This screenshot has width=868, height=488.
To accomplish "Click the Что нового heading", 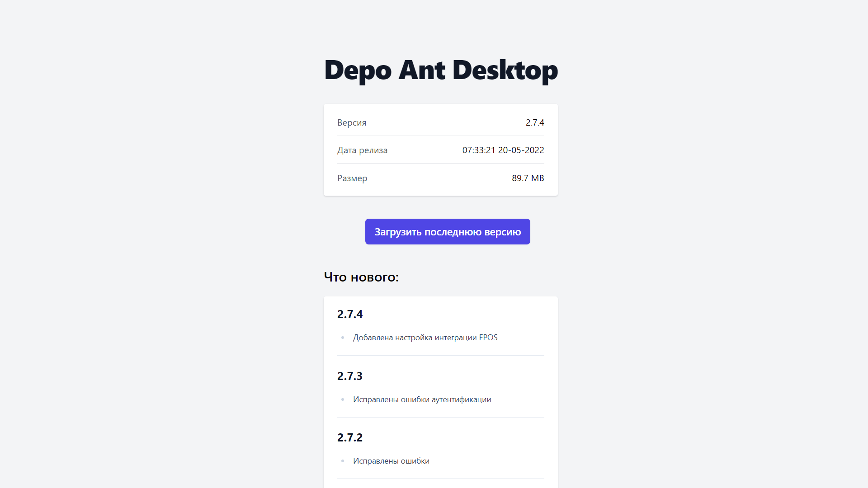I will tap(361, 277).
